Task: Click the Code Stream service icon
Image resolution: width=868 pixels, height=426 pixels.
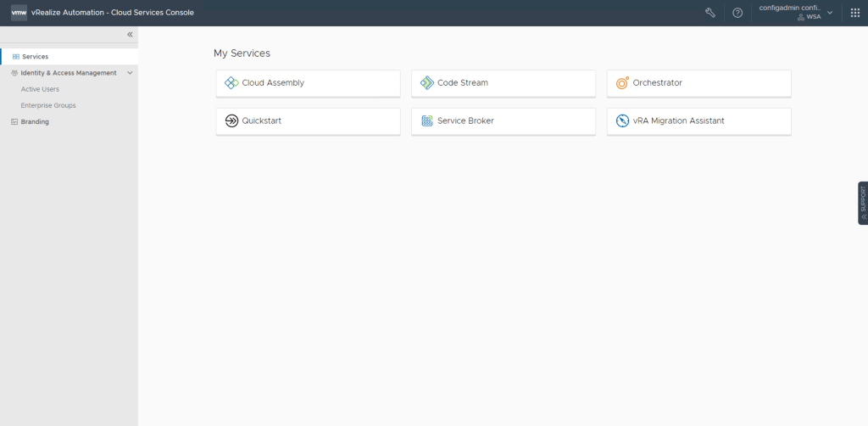Action: tap(427, 83)
